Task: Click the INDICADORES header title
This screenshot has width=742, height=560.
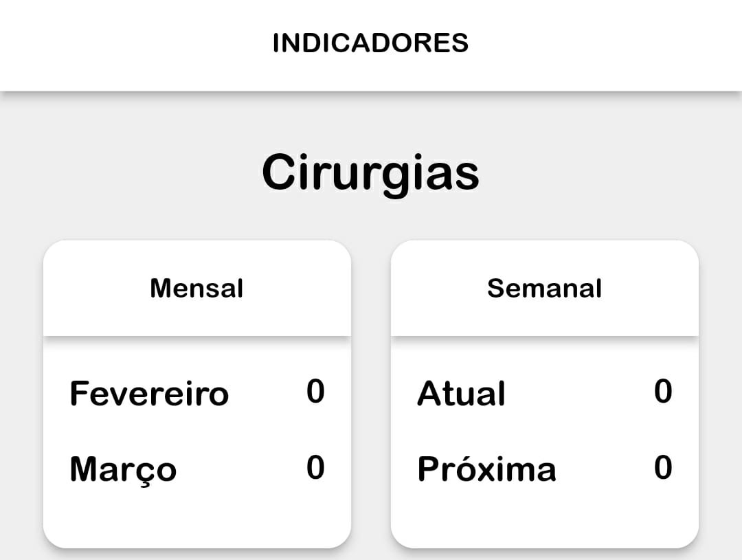Action: tap(370, 43)
